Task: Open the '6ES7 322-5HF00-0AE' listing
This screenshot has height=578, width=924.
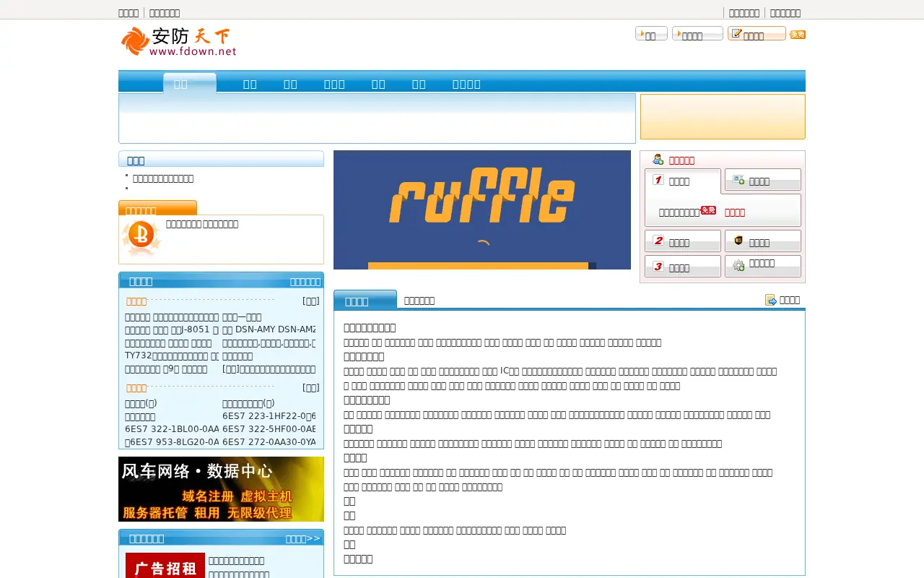Action: [x=269, y=428]
